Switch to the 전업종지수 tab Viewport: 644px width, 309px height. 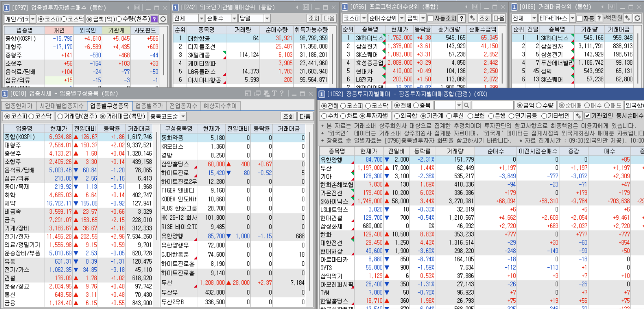tap(183, 106)
